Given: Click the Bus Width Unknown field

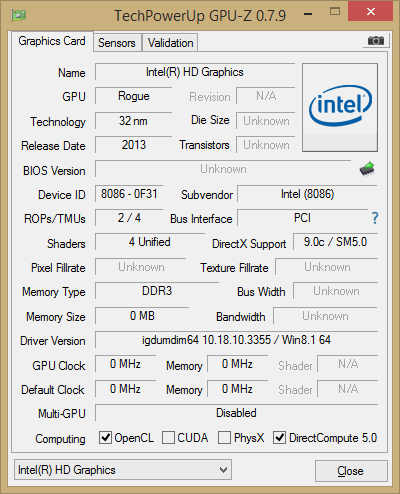Looking at the screenshot, I should (336, 291).
